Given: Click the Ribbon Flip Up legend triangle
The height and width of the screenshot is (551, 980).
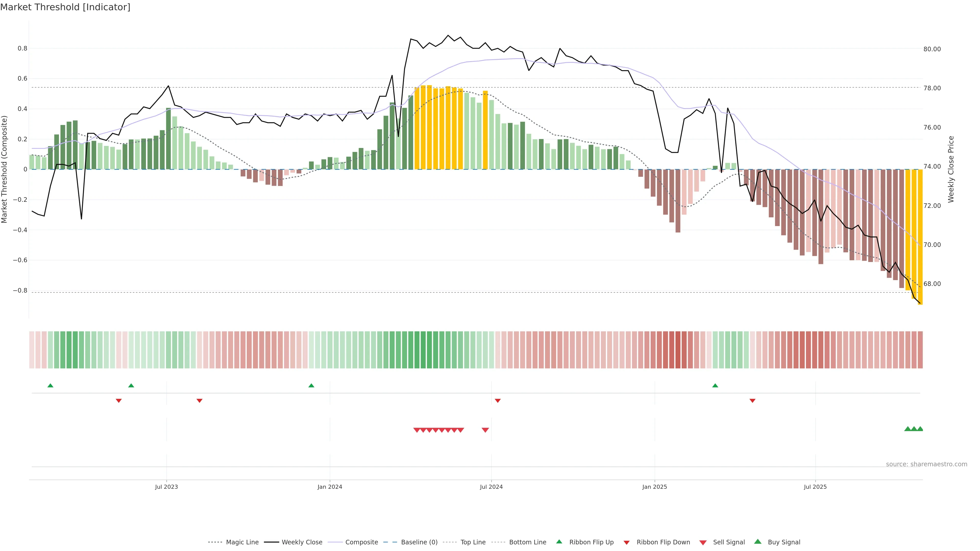Looking at the screenshot, I should 559,542.
